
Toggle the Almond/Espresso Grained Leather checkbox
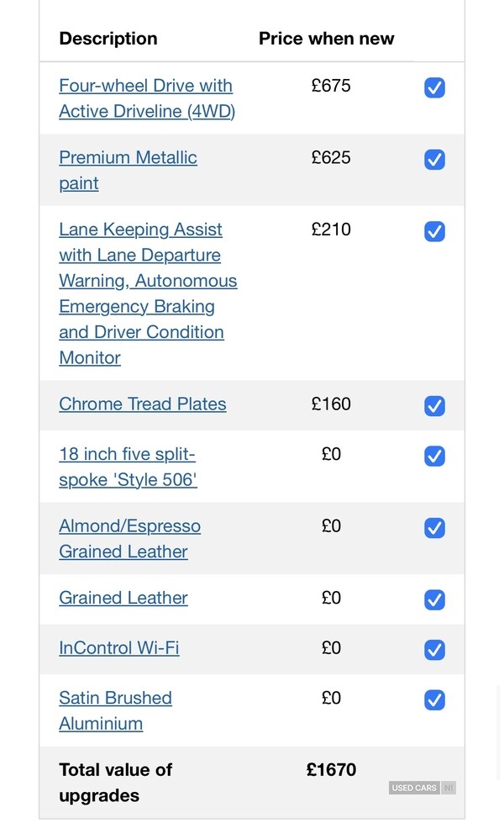(434, 528)
